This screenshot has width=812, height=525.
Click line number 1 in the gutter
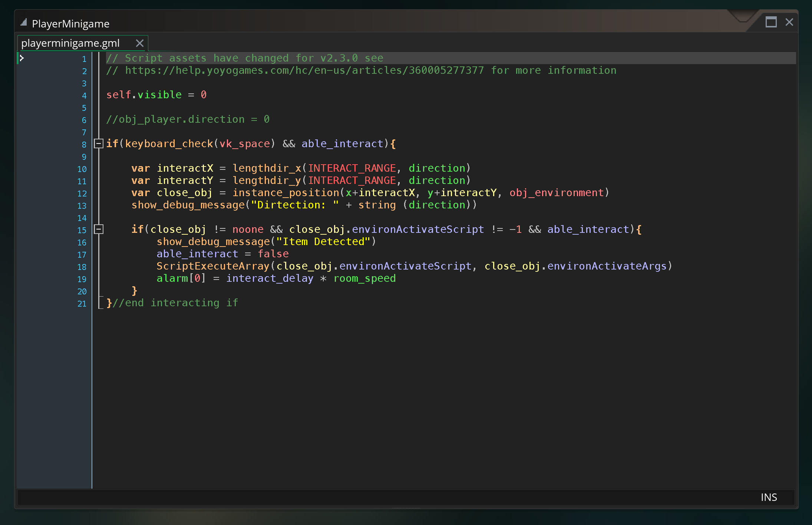84,59
